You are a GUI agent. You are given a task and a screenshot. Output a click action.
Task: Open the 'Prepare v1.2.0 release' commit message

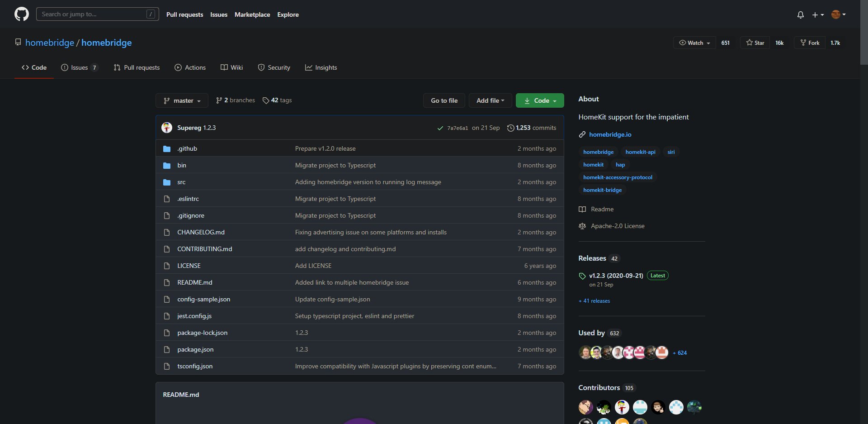(325, 148)
